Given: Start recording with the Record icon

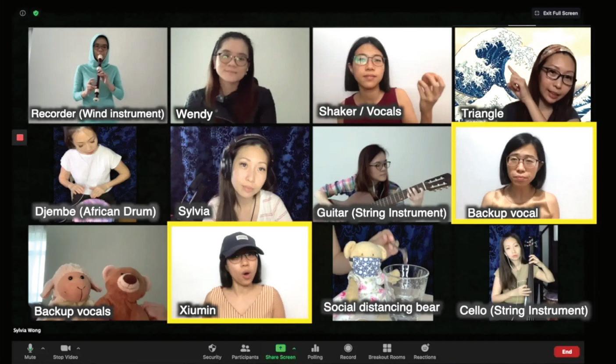Looking at the screenshot, I should [348, 348].
